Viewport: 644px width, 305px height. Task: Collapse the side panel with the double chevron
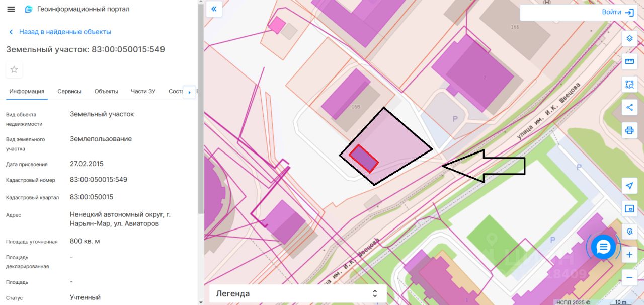pos(214,9)
